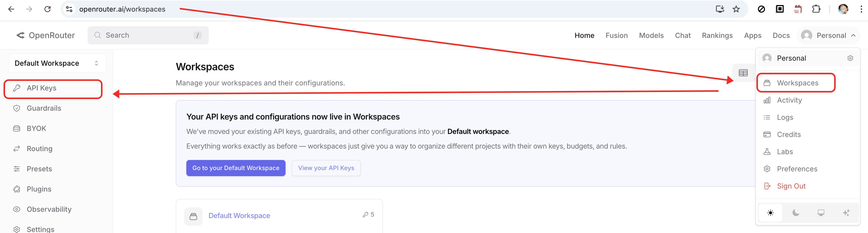Click the browser reload page icon
Image resolution: width=868 pixels, height=233 pixels.
pos(47,9)
